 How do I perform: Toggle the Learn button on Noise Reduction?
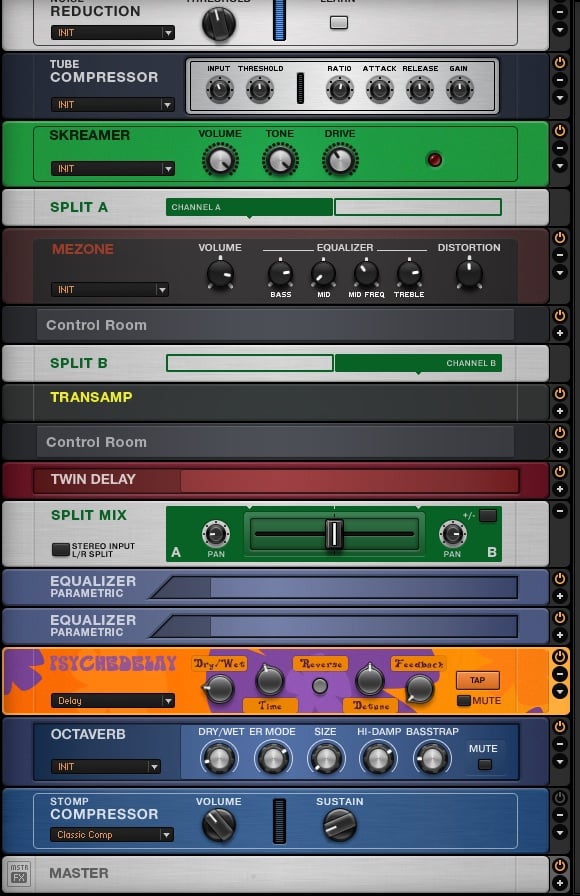coord(339,22)
